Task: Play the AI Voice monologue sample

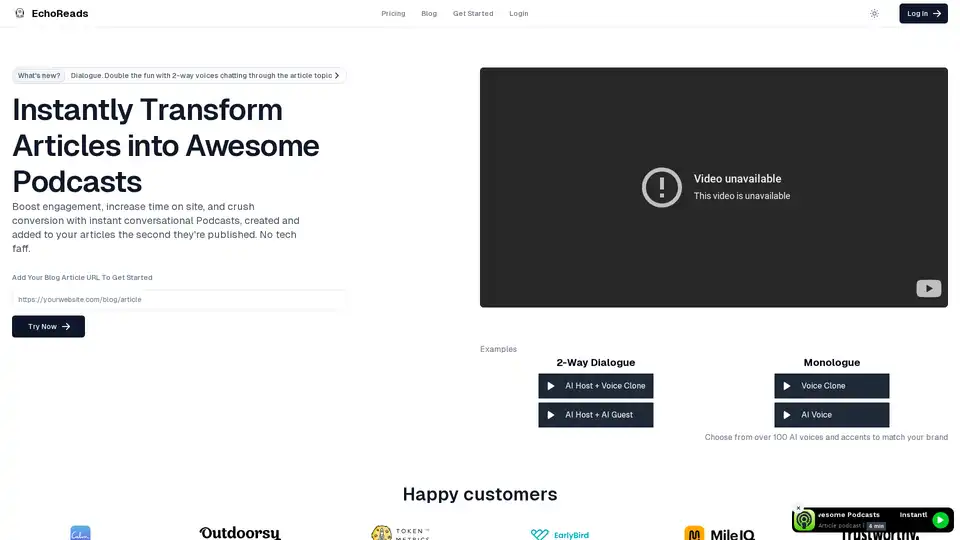Action: tap(831, 414)
